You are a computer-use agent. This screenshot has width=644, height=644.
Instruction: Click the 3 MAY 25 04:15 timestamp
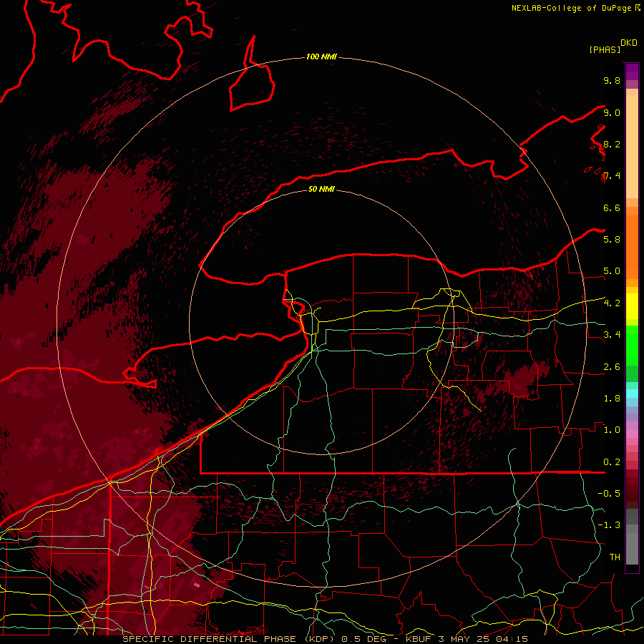[x=484, y=639]
